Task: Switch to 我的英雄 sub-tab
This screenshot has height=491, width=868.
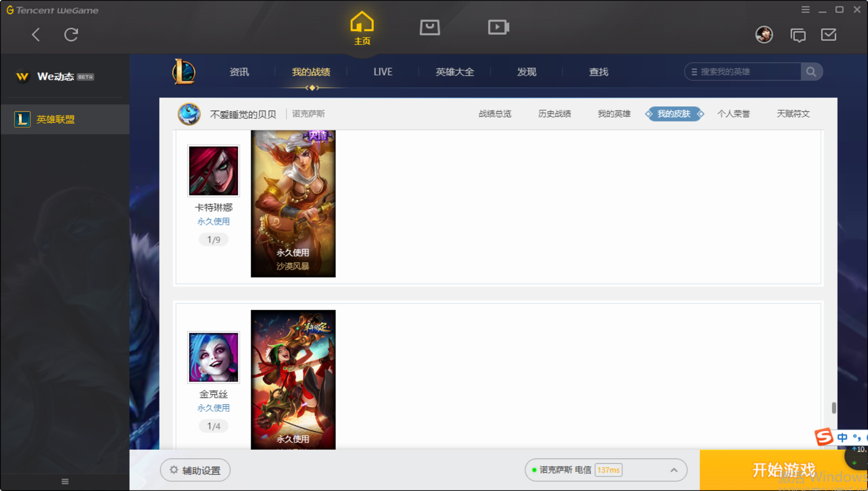Action: [614, 114]
